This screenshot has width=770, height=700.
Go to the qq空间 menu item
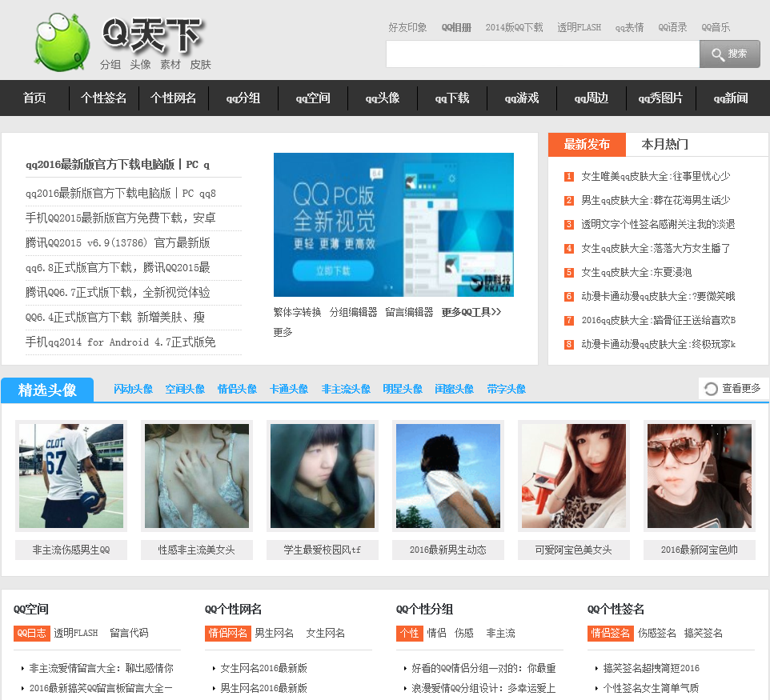click(x=313, y=98)
